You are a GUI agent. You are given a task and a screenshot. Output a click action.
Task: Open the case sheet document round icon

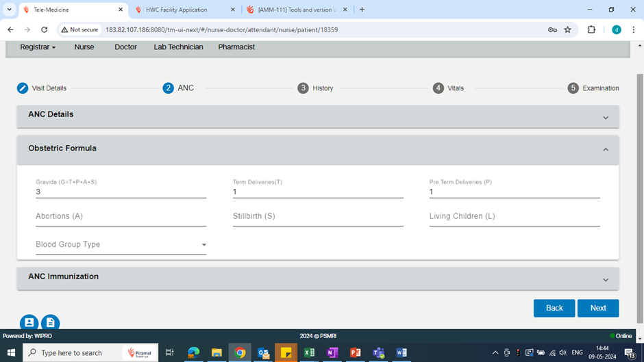coord(51,322)
